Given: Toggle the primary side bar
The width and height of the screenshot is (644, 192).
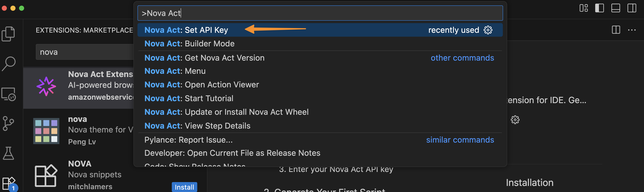Looking at the screenshot, I should coord(600,8).
